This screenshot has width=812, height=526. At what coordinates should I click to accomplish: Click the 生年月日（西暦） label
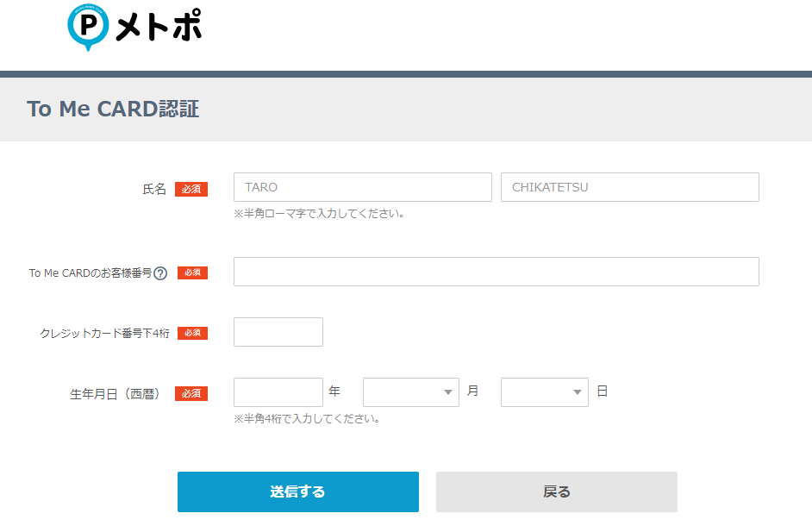point(115,394)
